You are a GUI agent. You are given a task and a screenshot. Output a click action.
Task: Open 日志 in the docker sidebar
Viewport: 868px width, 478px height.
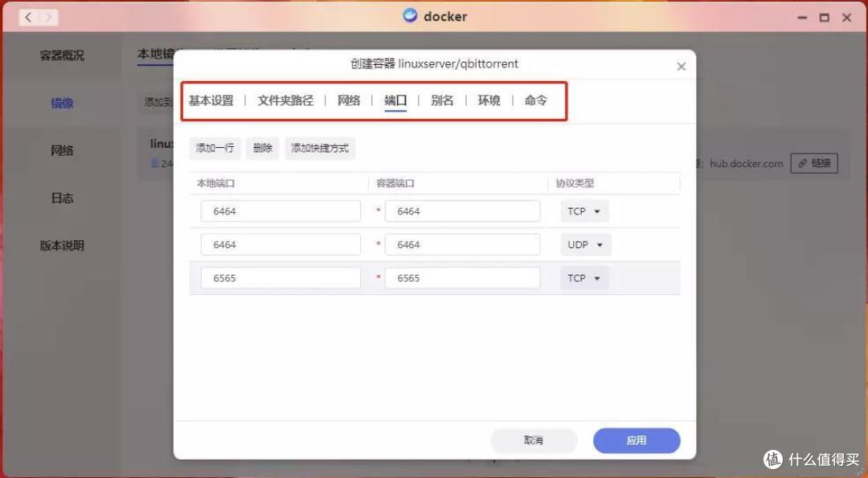[62, 198]
